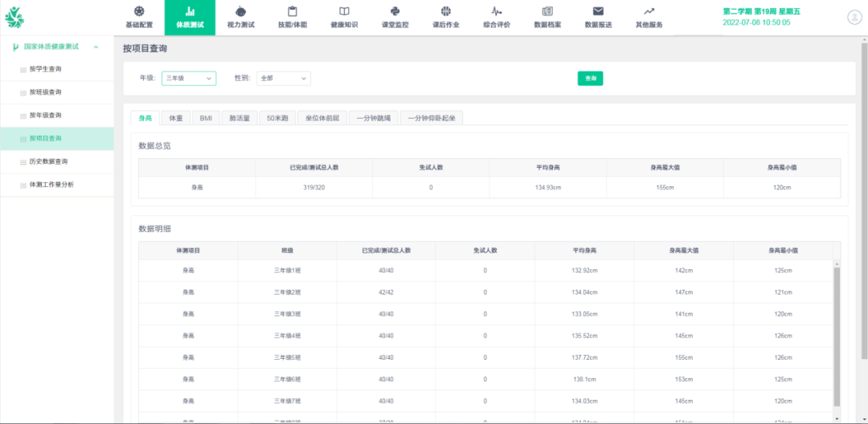
Task: Switch to the 身高 tab
Action: (145, 118)
